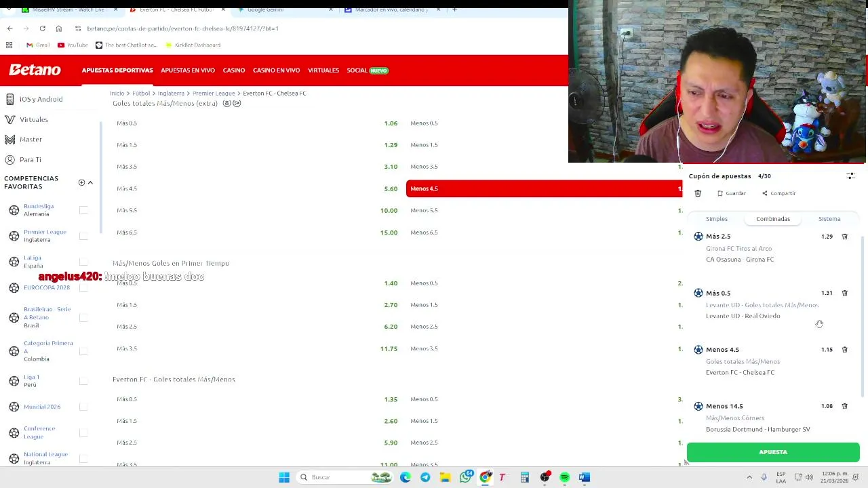868x488 pixels.
Task: Click the Betano logo
Action: pos(35,70)
